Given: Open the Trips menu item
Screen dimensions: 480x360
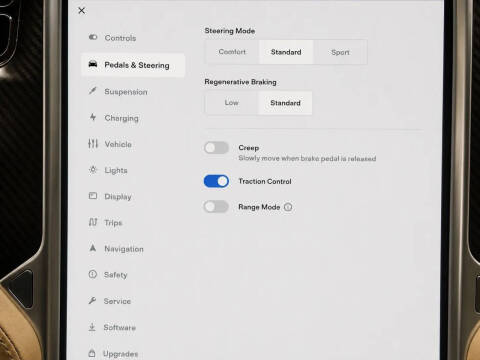Looking at the screenshot, I should (113, 222).
